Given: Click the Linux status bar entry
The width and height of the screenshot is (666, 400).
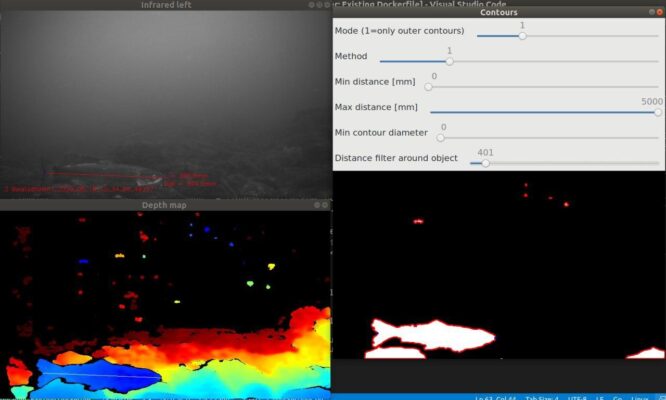Looking at the screenshot, I should [640, 398].
